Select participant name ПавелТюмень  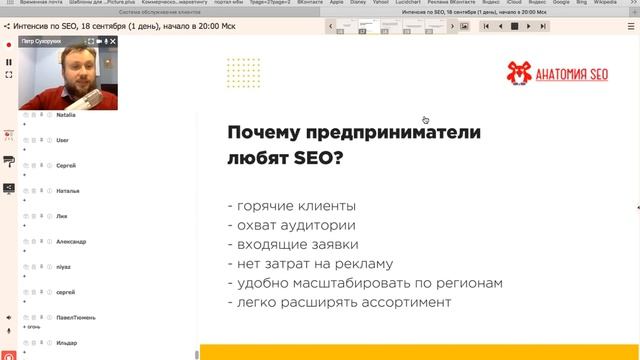pyautogui.click(x=76, y=318)
